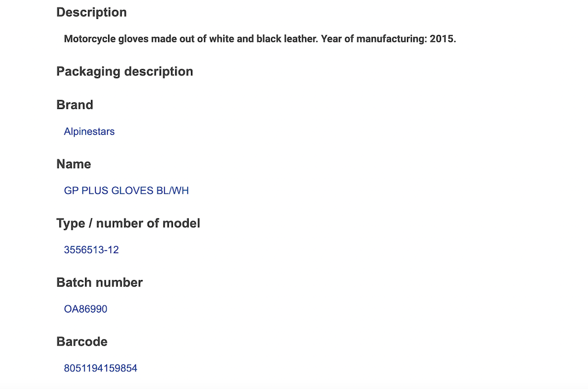Screen dimensions: 588x389
Task: Click the Batch number heading
Action: pyautogui.click(x=99, y=282)
